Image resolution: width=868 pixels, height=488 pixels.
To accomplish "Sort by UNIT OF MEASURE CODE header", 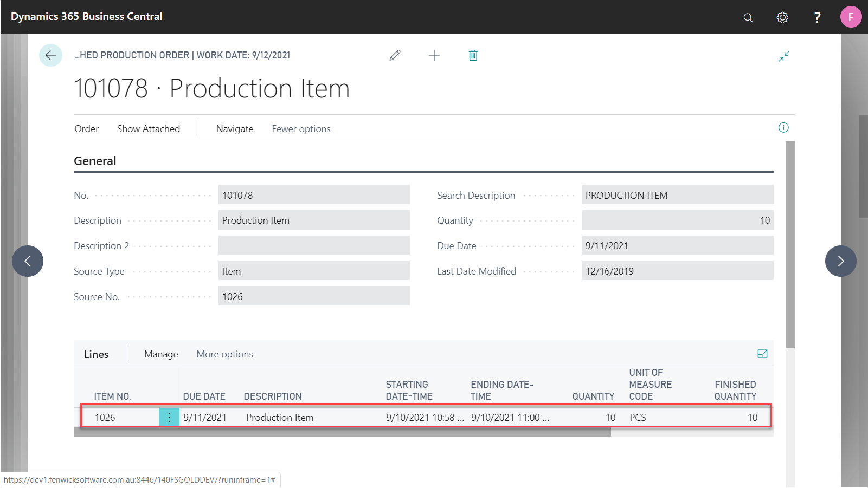I will click(651, 385).
